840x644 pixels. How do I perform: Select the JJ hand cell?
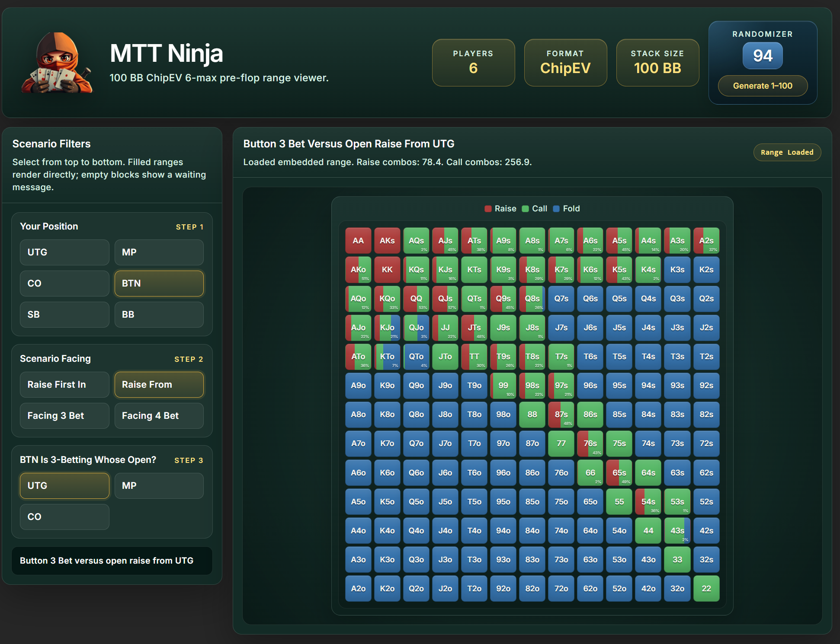(x=445, y=328)
